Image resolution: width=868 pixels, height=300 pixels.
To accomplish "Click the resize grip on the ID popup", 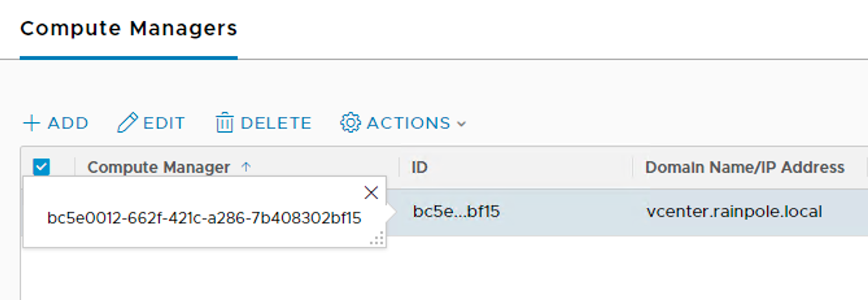I will click(377, 239).
